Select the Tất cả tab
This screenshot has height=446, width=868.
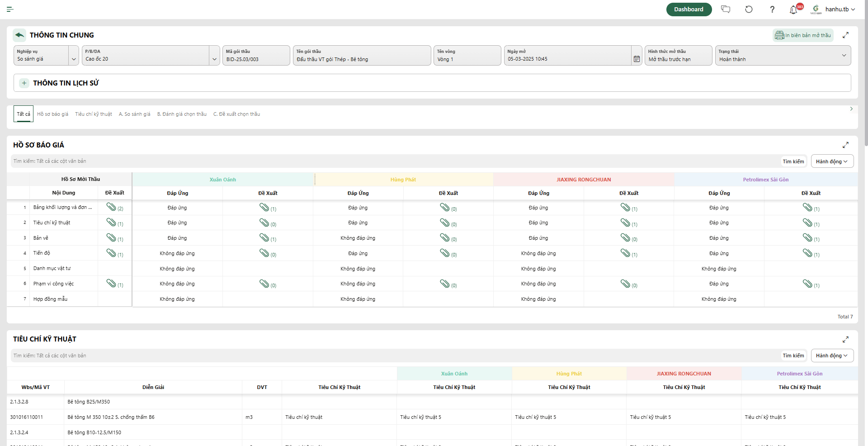24,114
